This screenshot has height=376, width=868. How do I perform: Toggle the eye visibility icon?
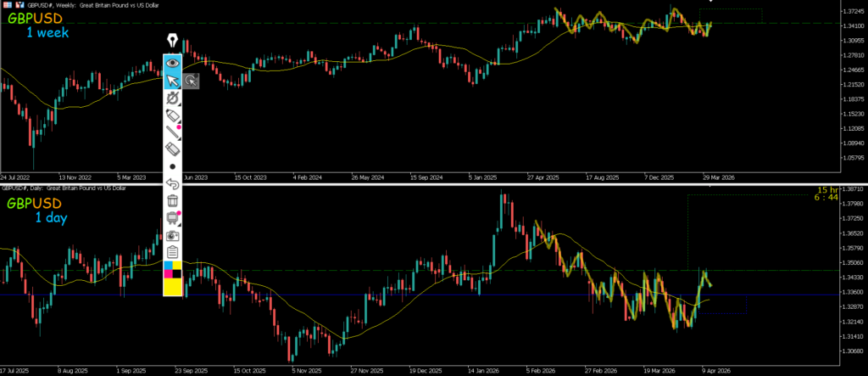click(x=173, y=62)
